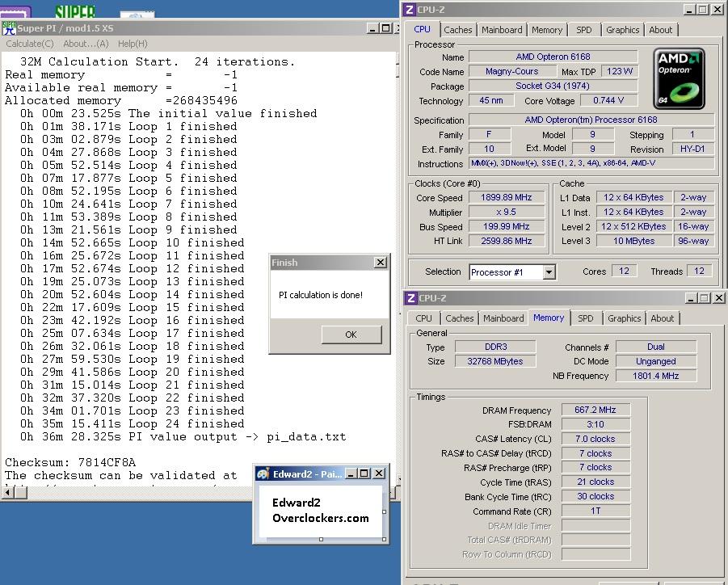Click the CAS# Latency 7.0 clocks value
Image resolution: width=728 pixels, height=585 pixels.
click(595, 439)
